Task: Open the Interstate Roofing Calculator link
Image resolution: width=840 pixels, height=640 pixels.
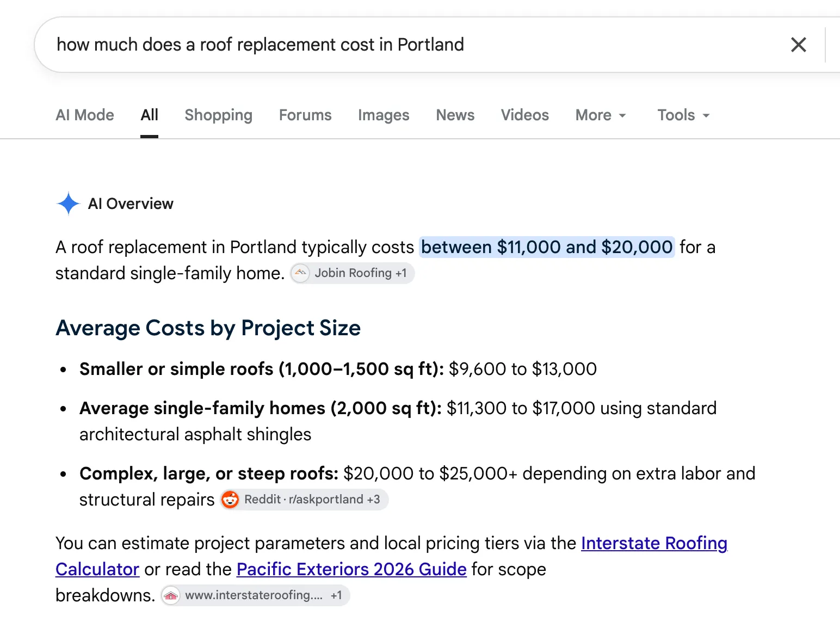Action: (654, 543)
